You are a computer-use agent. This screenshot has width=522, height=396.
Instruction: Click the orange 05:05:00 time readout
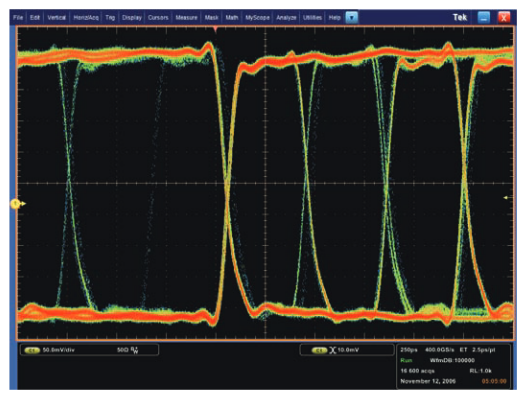click(x=494, y=381)
